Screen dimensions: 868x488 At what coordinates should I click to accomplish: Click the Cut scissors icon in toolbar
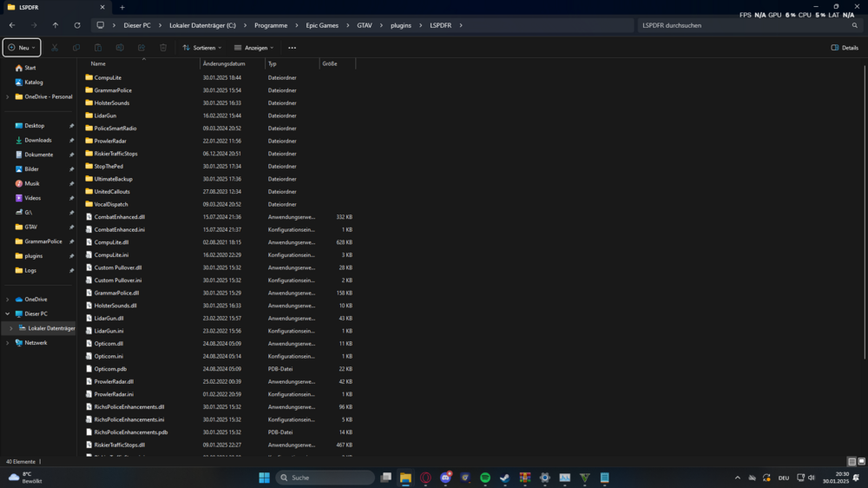pyautogui.click(x=54, y=48)
